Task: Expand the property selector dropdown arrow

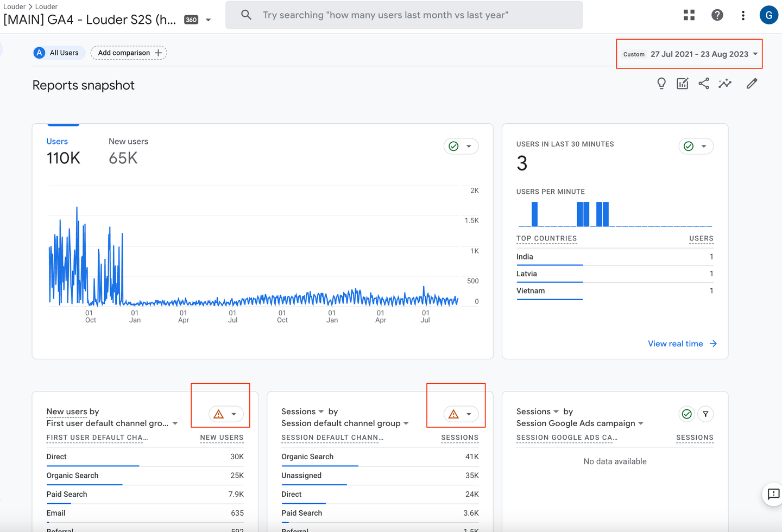Action: pos(208,20)
